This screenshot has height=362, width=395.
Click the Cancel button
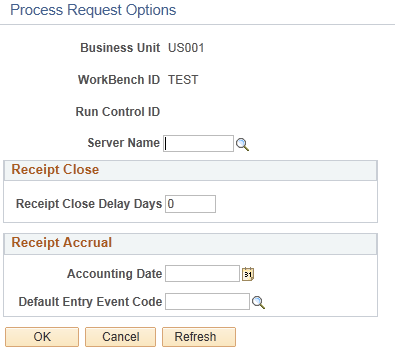120,337
